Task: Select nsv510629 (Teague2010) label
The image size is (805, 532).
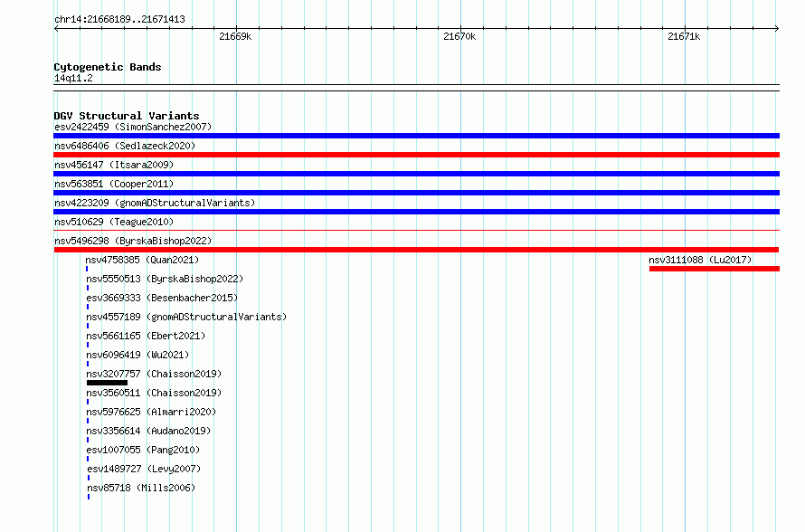Action: pos(114,222)
